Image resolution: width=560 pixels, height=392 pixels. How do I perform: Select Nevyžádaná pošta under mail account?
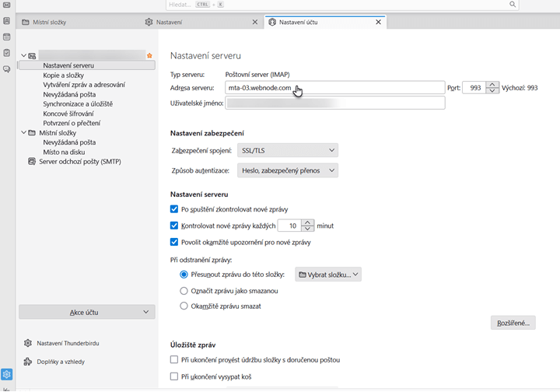tap(69, 95)
